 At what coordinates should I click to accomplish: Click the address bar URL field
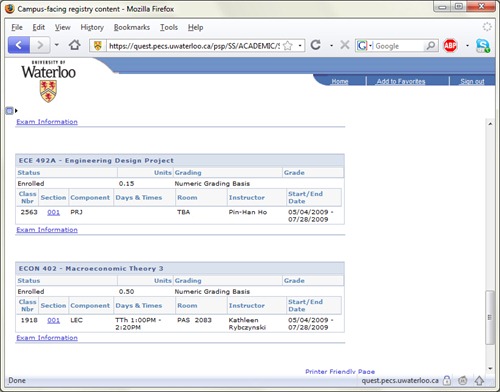point(194,46)
